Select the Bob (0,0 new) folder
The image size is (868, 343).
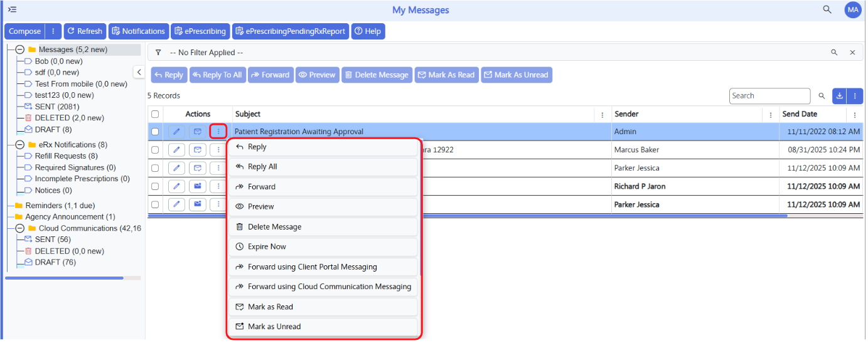58,61
